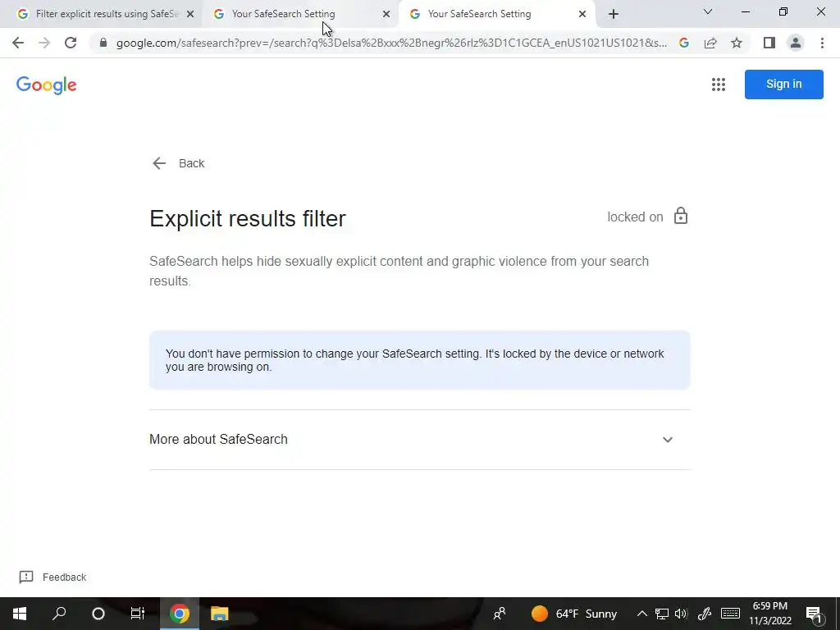Expand More about SafeSearch chevron
Screen dimensions: 840x630
(x=668, y=440)
